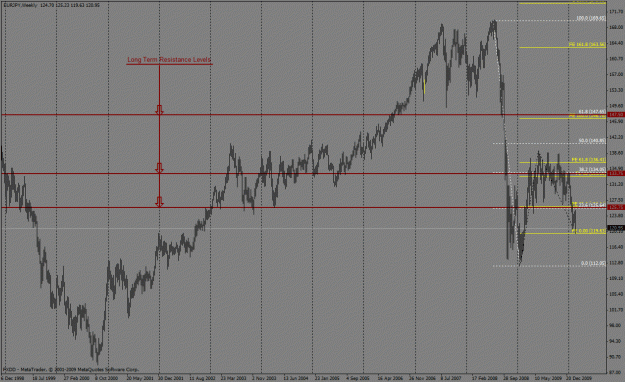Click the '18 Jul 1999' date on the time axis
The height and width of the screenshot is (382, 625).
click(x=44, y=378)
